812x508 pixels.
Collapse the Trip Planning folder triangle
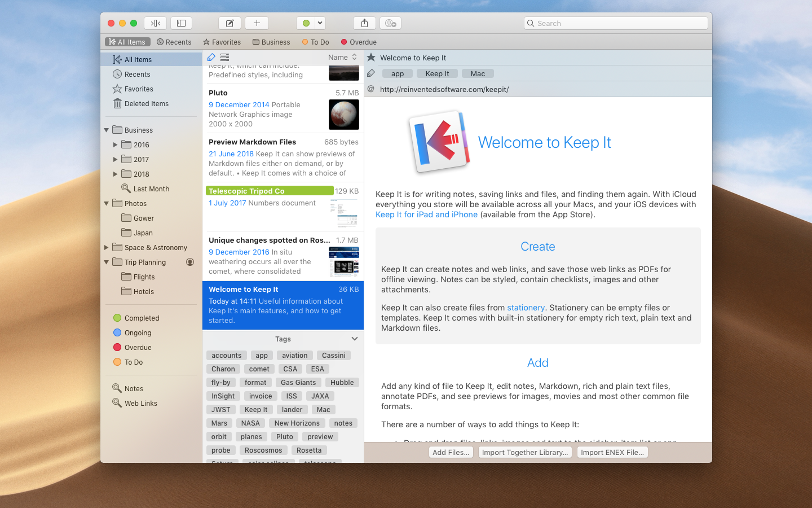pos(107,262)
